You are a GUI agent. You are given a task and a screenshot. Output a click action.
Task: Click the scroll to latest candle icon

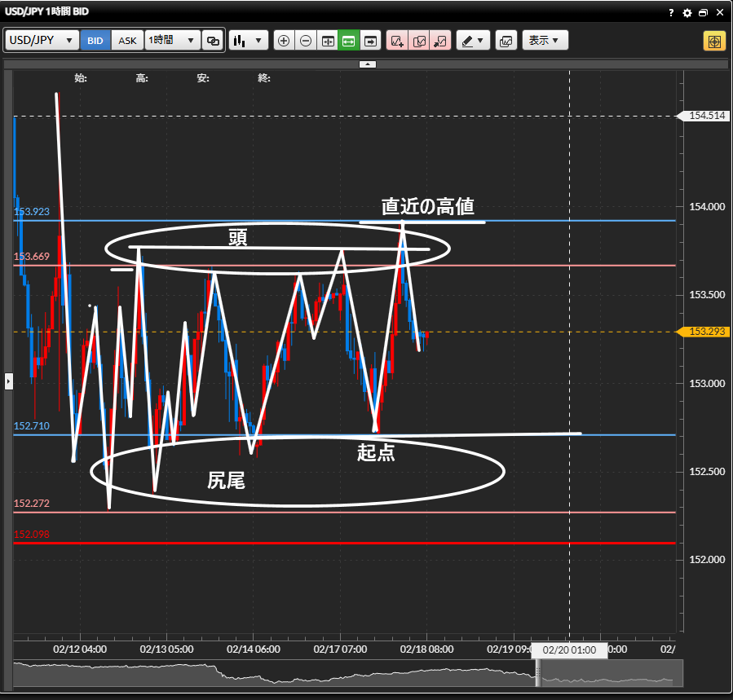371,41
